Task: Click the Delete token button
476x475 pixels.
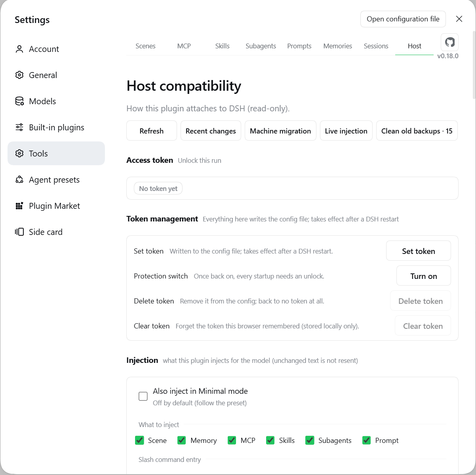Action: tap(421, 301)
